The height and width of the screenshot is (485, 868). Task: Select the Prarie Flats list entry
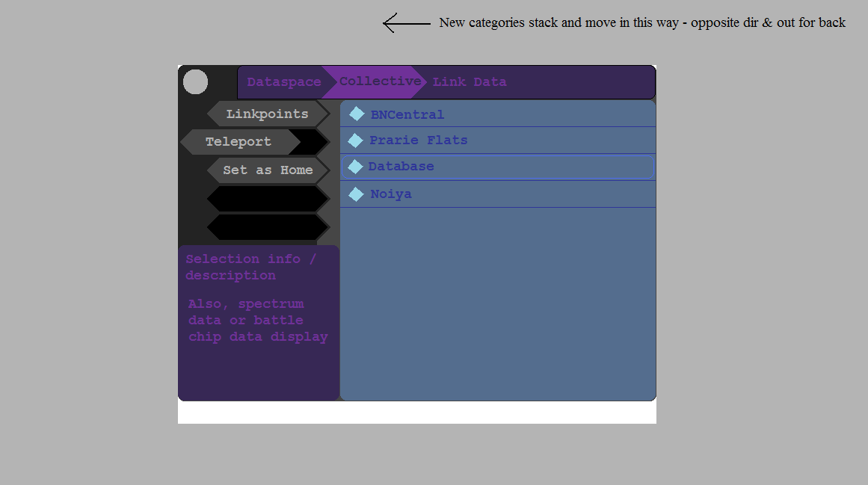pyautogui.click(x=498, y=140)
